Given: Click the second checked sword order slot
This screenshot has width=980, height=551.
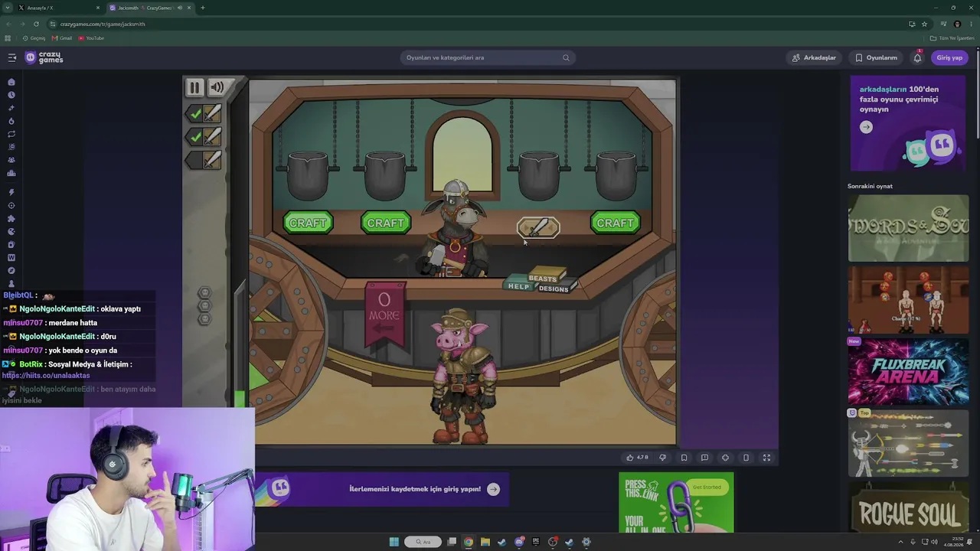Looking at the screenshot, I should coord(204,137).
